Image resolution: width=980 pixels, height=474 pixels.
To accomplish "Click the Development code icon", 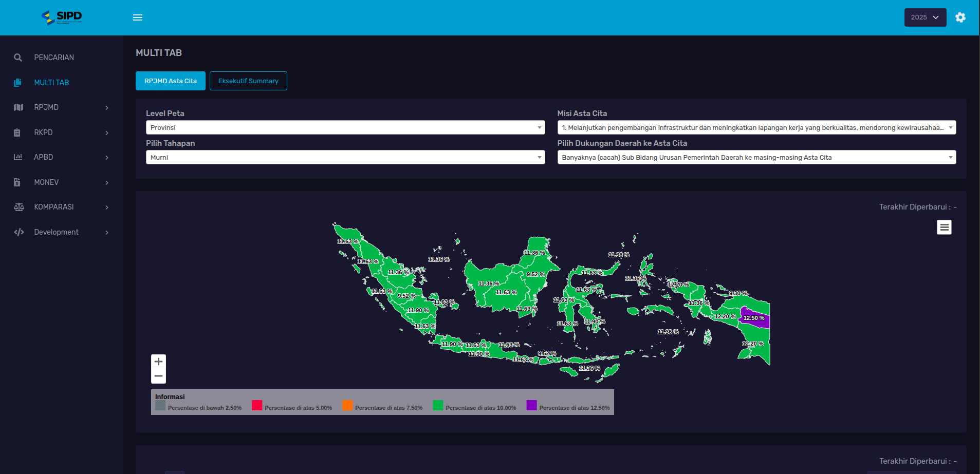I will pos(19,232).
